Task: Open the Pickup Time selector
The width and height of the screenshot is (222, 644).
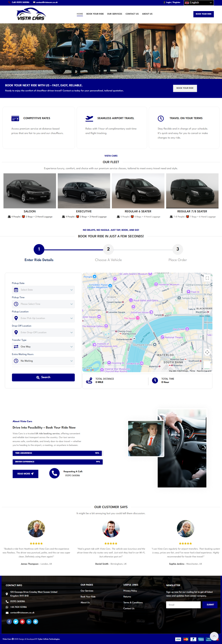Action: 43,304
